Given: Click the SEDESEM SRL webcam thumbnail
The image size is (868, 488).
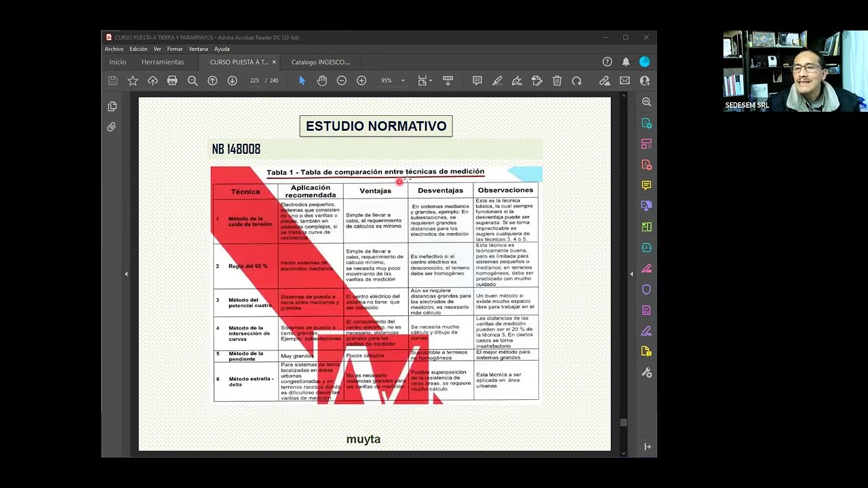Looking at the screenshot, I should (795, 71).
